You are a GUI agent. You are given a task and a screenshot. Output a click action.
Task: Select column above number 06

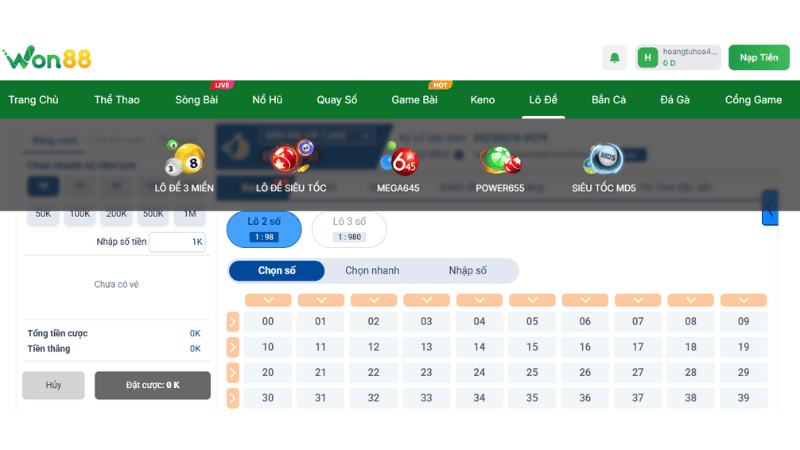pyautogui.click(x=585, y=300)
